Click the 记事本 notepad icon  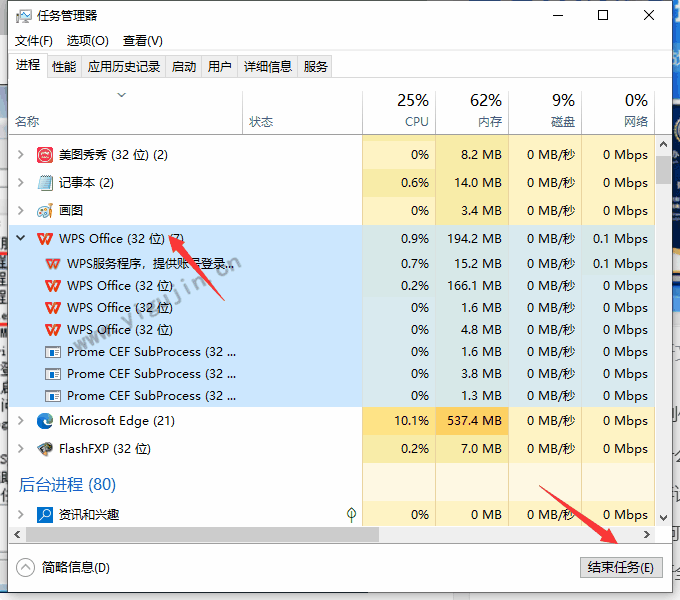45,183
